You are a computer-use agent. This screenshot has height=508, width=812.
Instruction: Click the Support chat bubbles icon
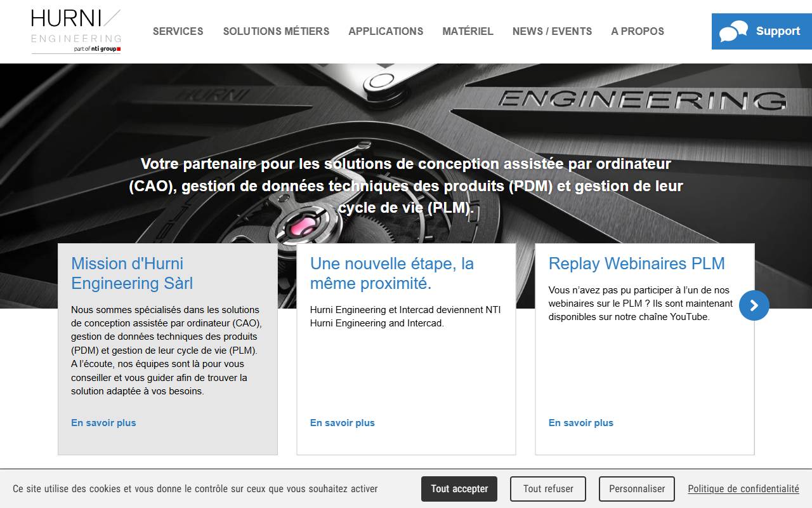tap(733, 31)
